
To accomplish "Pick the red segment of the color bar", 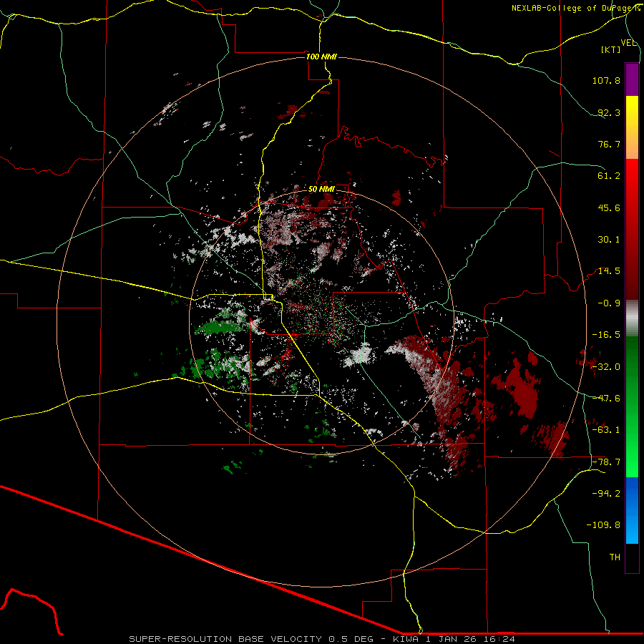I will pyautogui.click(x=632, y=229).
